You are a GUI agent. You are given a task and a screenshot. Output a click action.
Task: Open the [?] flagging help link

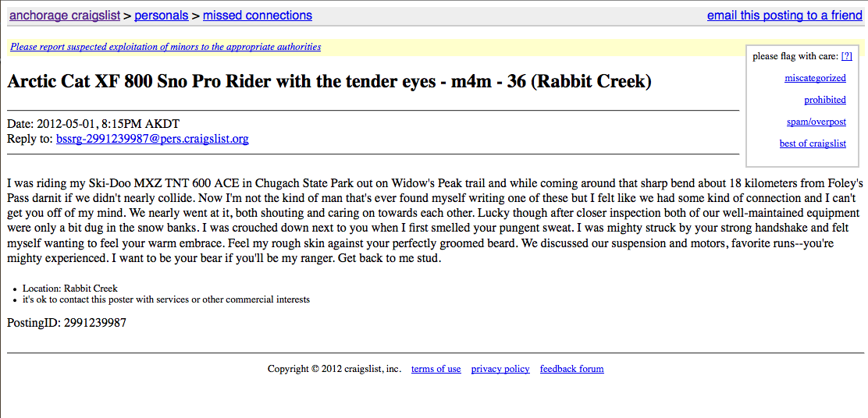[x=846, y=56]
